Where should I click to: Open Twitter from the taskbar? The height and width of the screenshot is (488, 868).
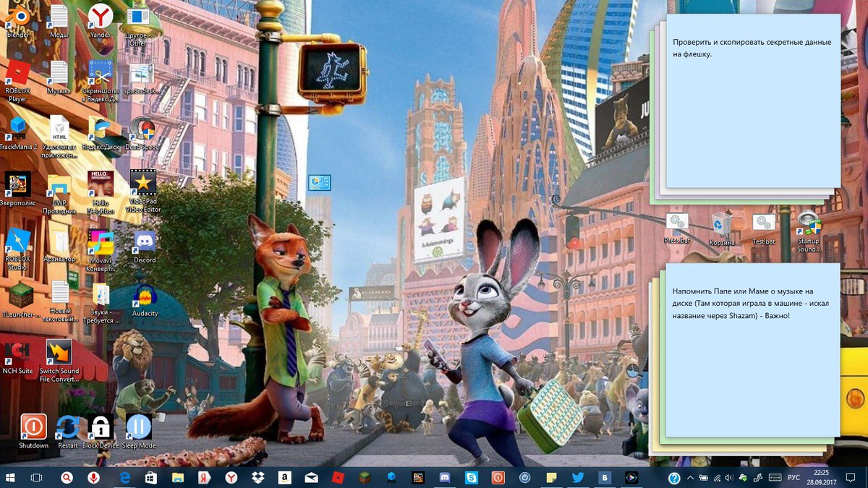tap(578, 477)
